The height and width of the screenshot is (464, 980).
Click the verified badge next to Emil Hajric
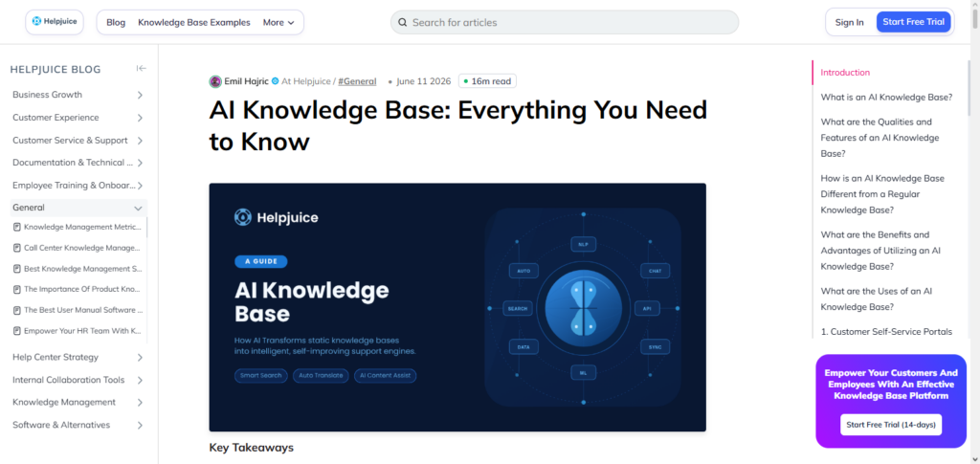pyautogui.click(x=275, y=81)
